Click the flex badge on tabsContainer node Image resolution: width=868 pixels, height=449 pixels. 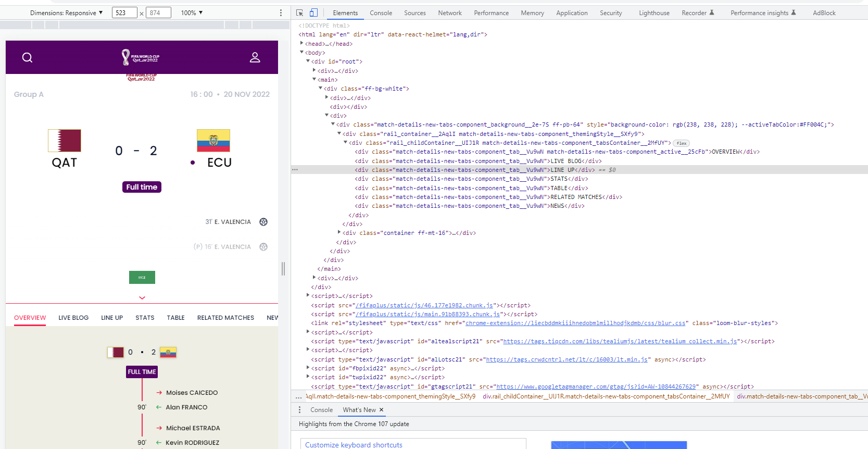point(682,143)
